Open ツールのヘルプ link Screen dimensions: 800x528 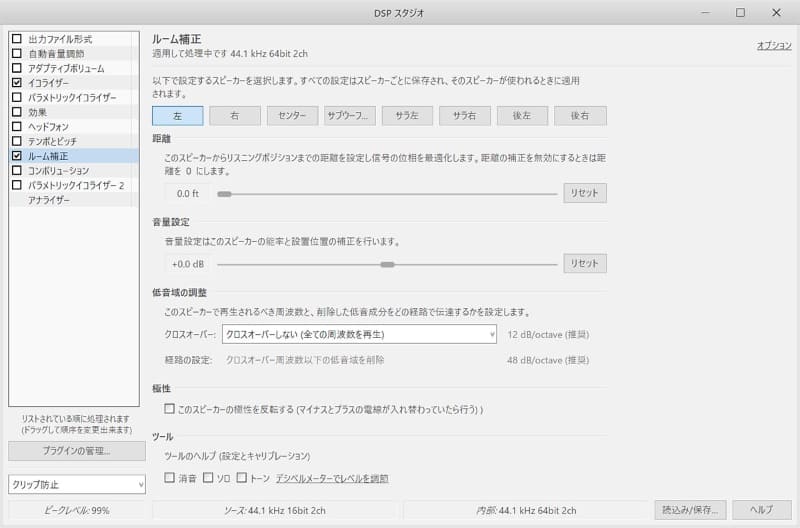coord(237,456)
